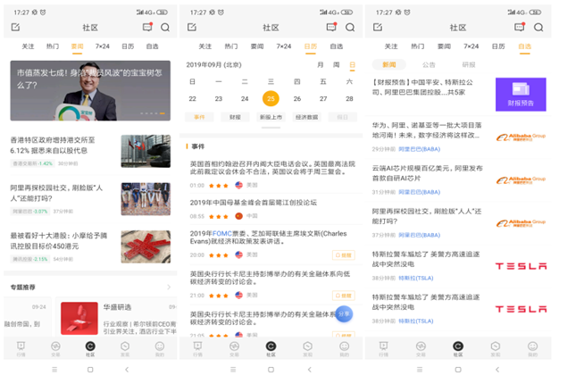Image resolution: width=584 pixels, height=392 pixels.
Task: Switch to the 公告 sub-tab
Action: [429, 64]
